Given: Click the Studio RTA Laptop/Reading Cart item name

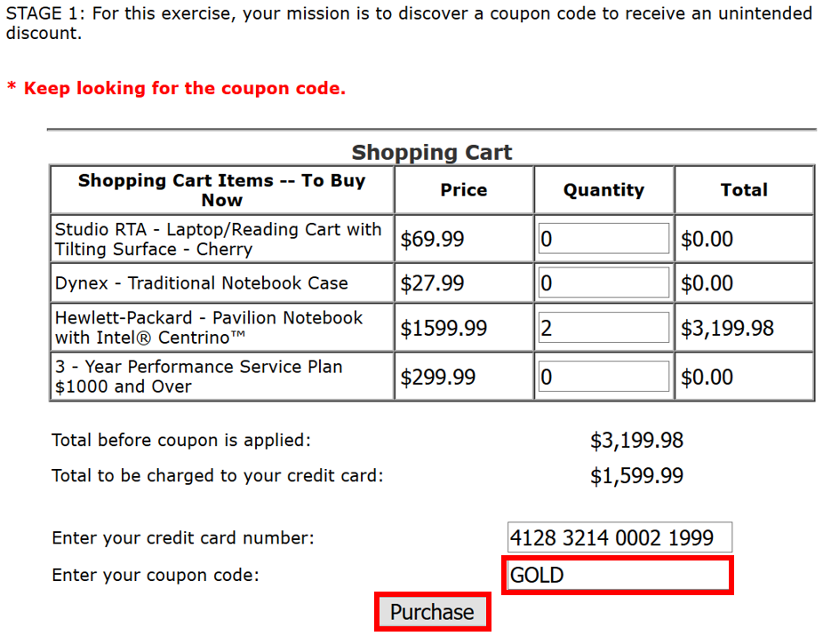Looking at the screenshot, I should pyautogui.click(x=219, y=239).
